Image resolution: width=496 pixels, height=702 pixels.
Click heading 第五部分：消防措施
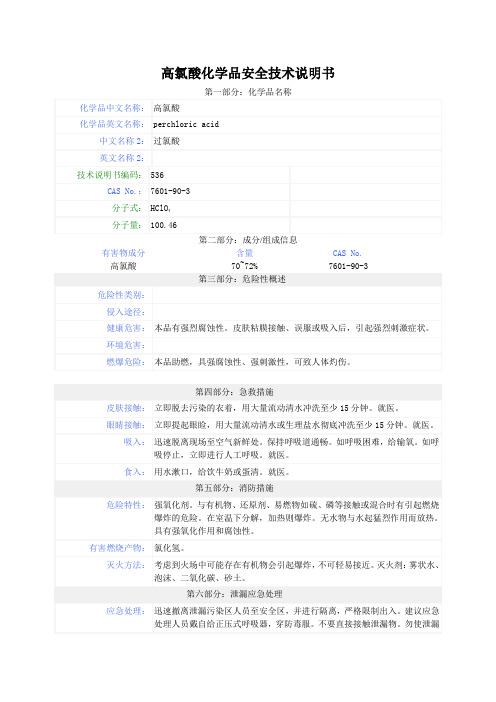234,488
